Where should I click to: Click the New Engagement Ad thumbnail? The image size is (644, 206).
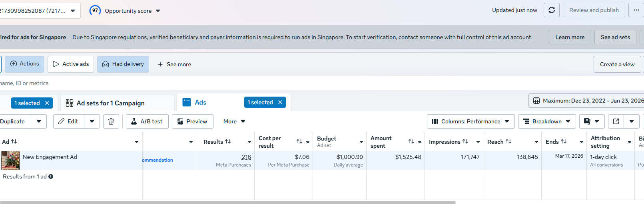(x=10, y=160)
